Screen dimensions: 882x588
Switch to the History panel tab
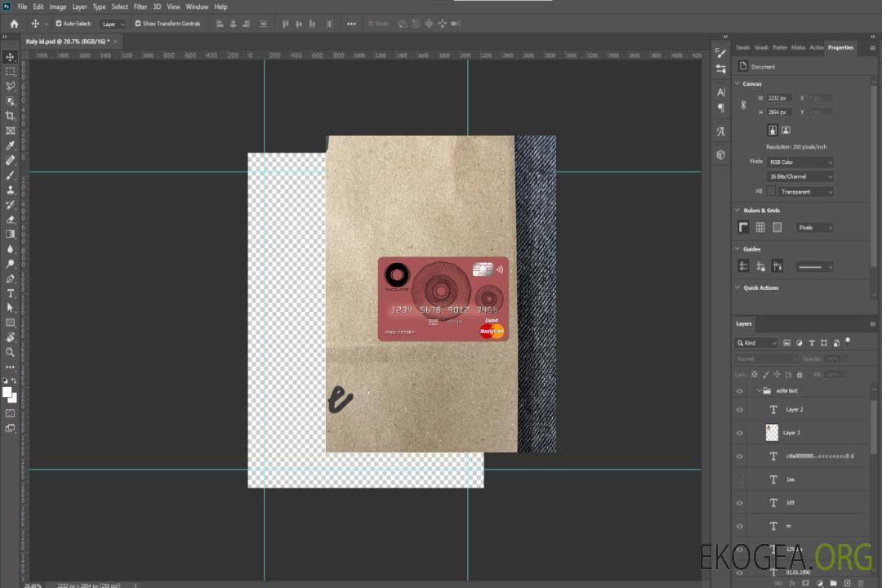(798, 47)
